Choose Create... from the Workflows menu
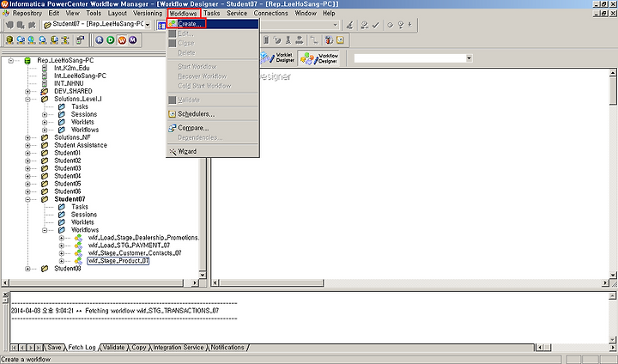The image size is (618, 364). click(213, 24)
